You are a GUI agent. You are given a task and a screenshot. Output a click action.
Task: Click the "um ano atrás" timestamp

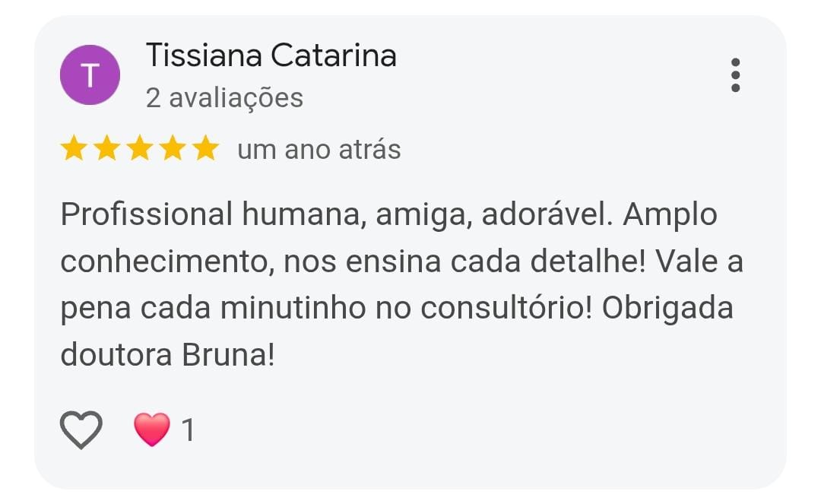319,150
